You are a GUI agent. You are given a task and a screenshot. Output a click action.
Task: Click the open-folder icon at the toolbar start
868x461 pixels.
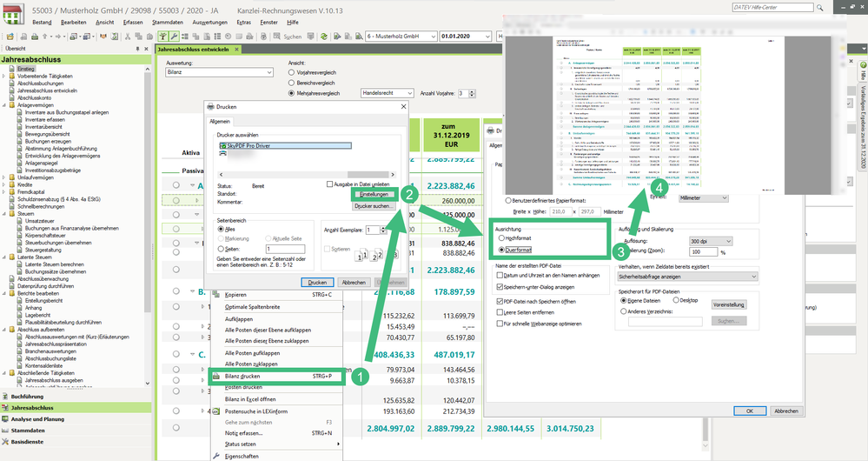(10, 36)
